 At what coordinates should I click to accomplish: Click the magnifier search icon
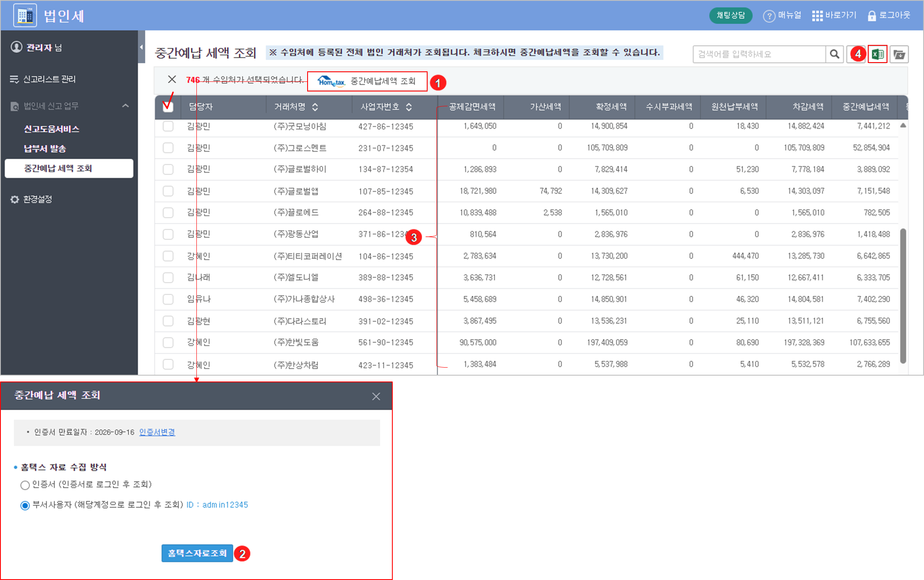834,54
